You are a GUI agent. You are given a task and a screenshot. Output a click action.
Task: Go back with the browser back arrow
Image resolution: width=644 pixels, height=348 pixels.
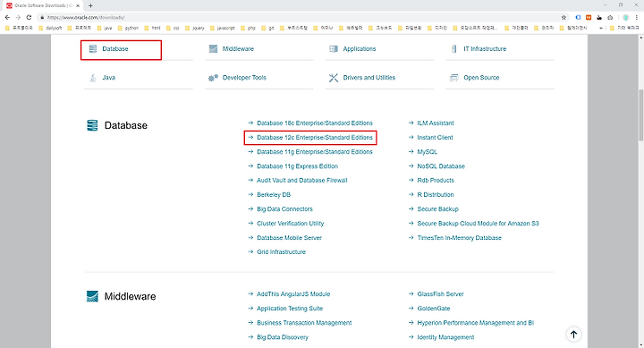[x=7, y=17]
